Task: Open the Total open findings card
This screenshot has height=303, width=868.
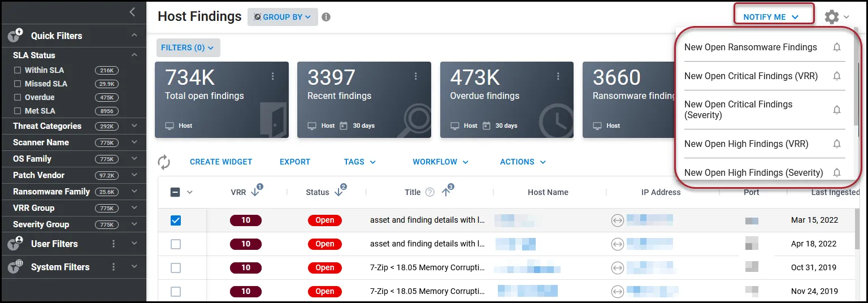Action: pos(222,100)
